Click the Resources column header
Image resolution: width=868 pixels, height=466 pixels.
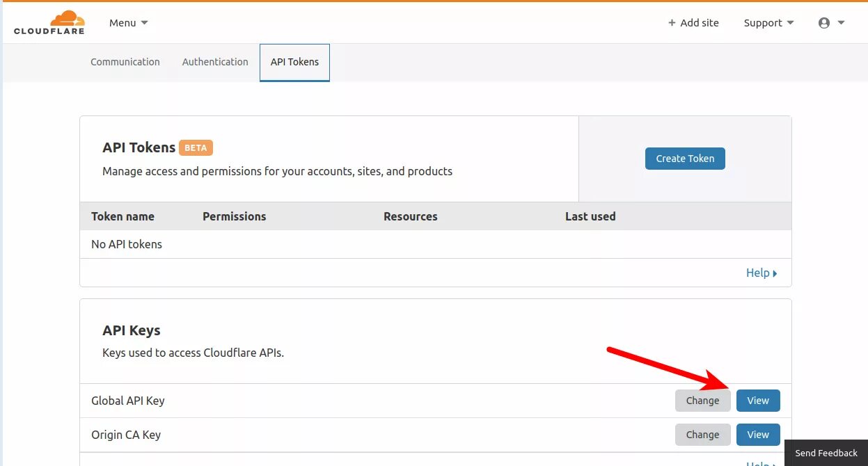click(x=411, y=216)
